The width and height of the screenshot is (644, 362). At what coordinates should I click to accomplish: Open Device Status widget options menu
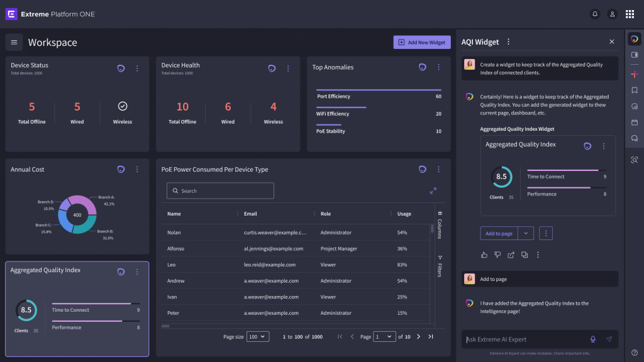[x=137, y=69]
